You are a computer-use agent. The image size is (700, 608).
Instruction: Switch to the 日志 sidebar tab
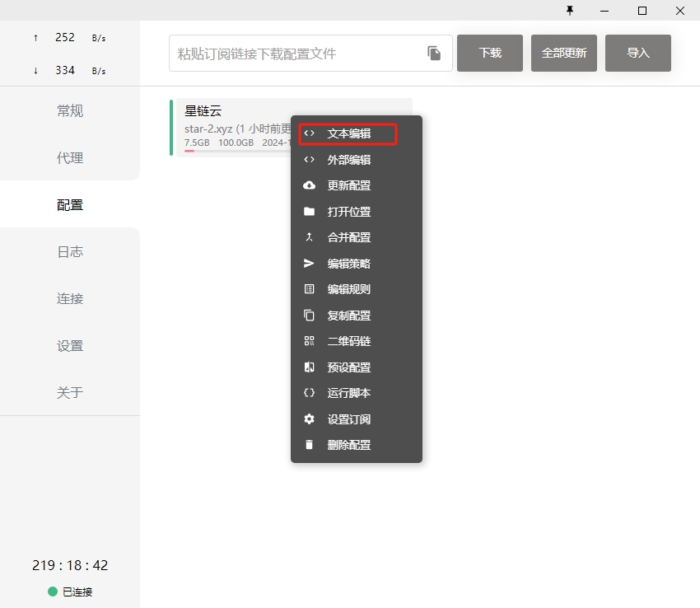coord(70,252)
